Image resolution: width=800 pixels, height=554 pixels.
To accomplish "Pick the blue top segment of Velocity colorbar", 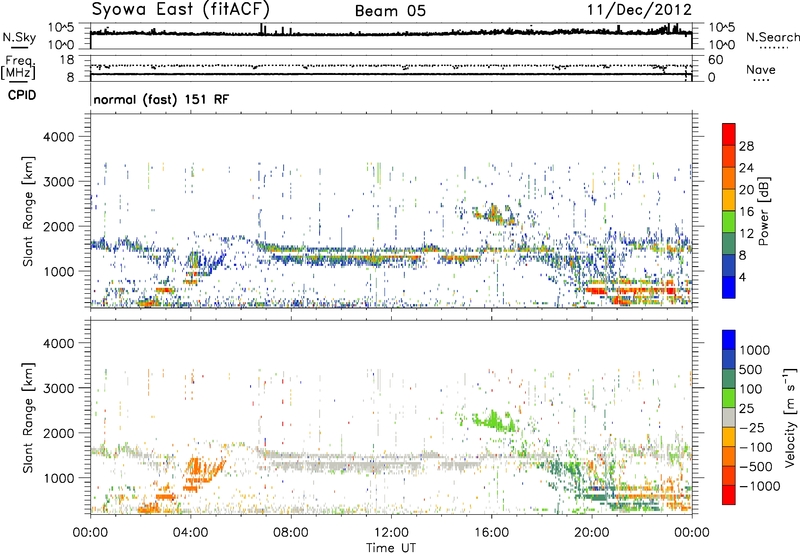I will click(729, 340).
